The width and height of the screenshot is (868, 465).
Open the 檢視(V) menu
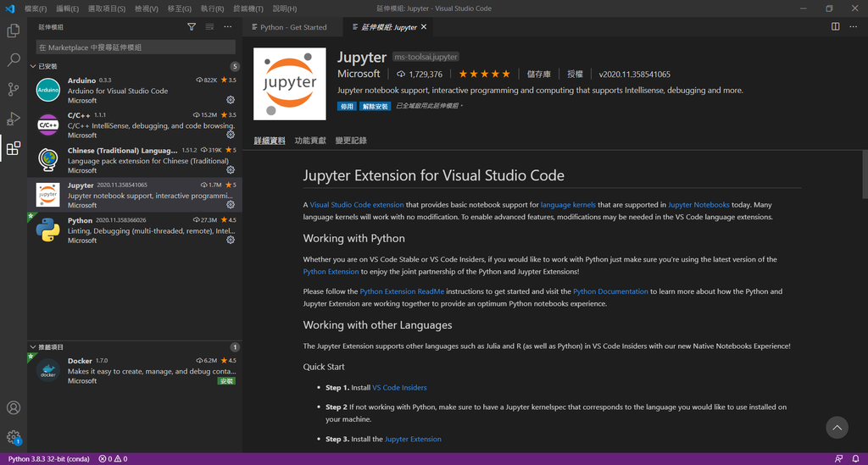[x=147, y=8]
